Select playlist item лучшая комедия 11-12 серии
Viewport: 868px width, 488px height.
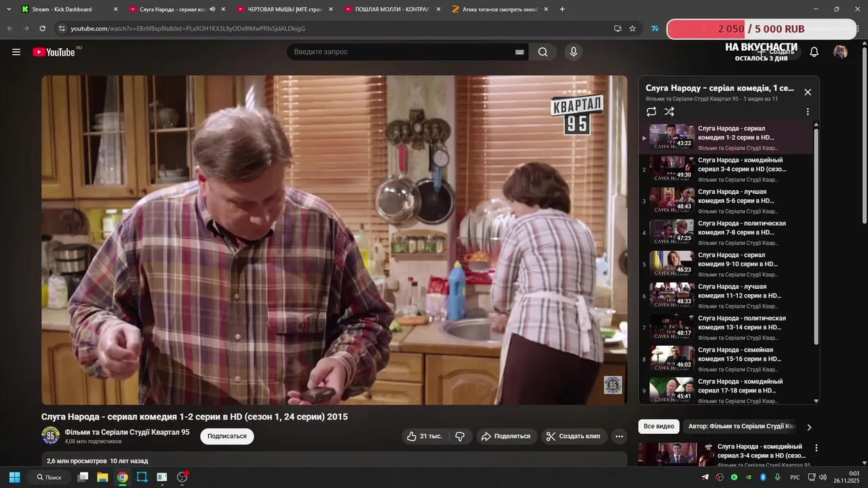(726, 296)
